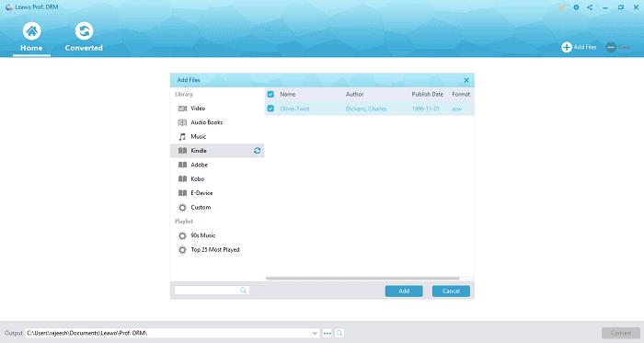The height and width of the screenshot is (343, 644).
Task: Click the Add Files plus icon in toolbar
Action: [x=567, y=47]
